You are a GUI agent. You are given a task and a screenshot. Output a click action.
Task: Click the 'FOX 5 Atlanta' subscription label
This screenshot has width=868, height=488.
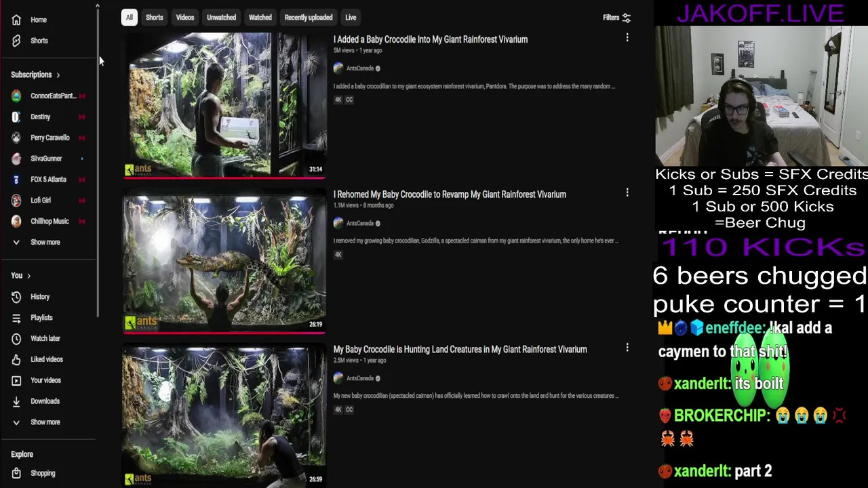(48, 180)
